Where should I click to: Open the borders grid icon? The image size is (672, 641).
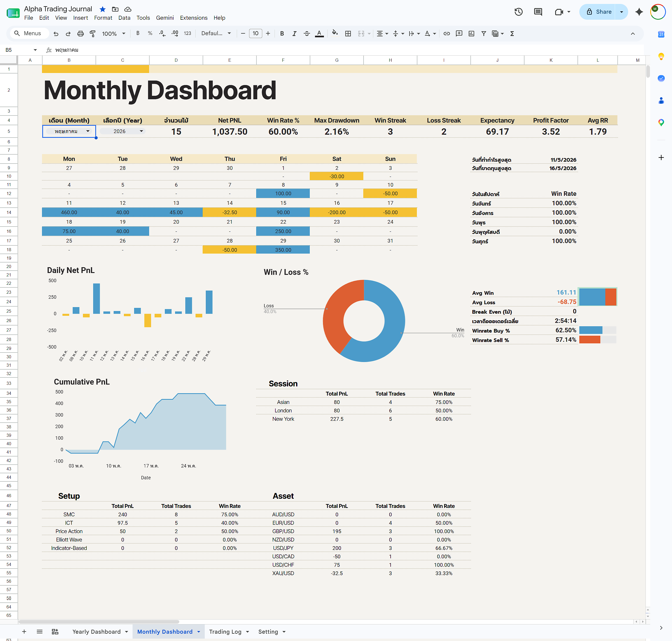click(348, 34)
